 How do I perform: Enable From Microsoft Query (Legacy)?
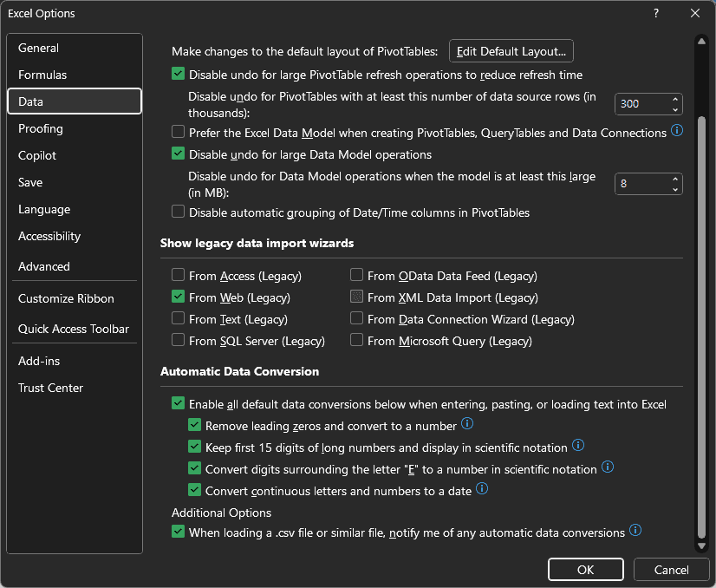click(356, 340)
